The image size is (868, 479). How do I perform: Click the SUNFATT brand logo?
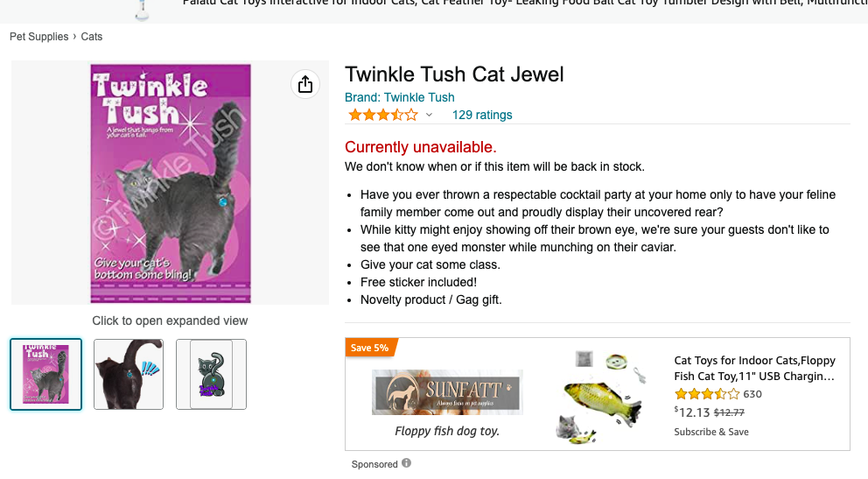(x=447, y=391)
